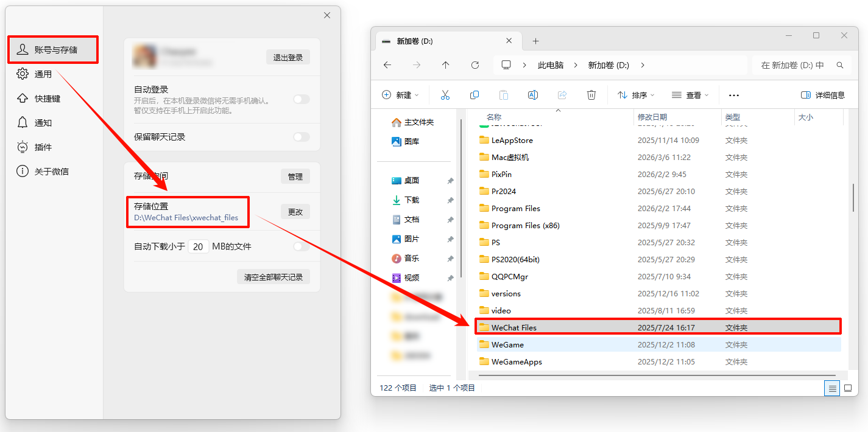Click the 退出登录 button
Viewport: 868px width, 432px height.
(x=288, y=57)
